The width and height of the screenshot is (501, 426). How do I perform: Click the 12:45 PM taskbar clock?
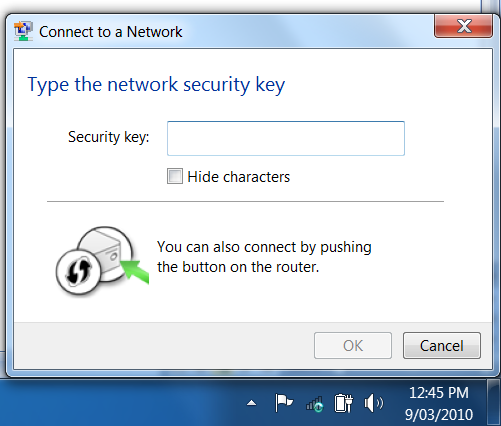pyautogui.click(x=439, y=393)
